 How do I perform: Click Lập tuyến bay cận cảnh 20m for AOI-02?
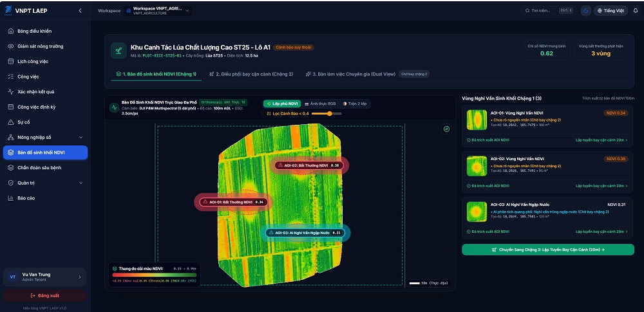coord(601,186)
